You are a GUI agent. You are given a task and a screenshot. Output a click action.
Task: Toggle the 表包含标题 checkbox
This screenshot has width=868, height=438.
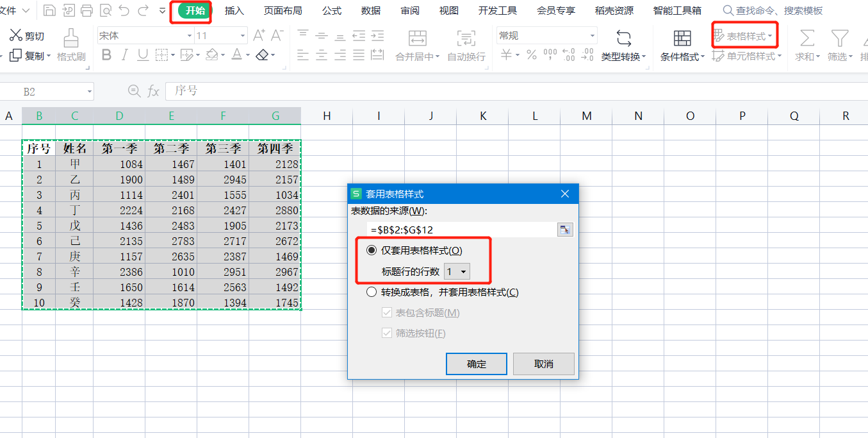[387, 313]
